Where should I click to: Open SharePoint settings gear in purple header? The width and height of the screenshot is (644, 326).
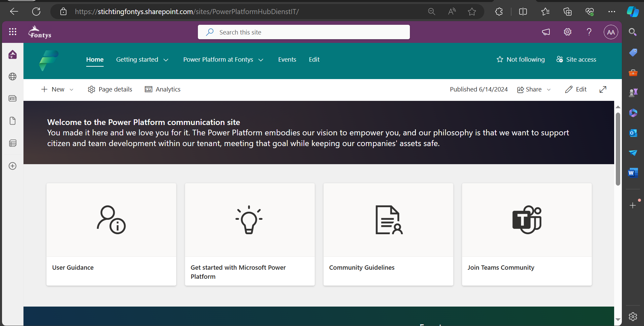click(568, 32)
